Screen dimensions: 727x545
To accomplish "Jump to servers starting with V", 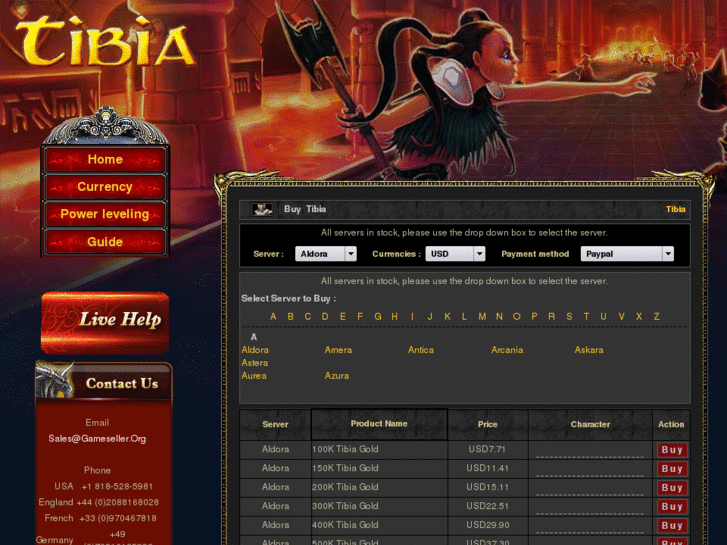I will tap(621, 316).
